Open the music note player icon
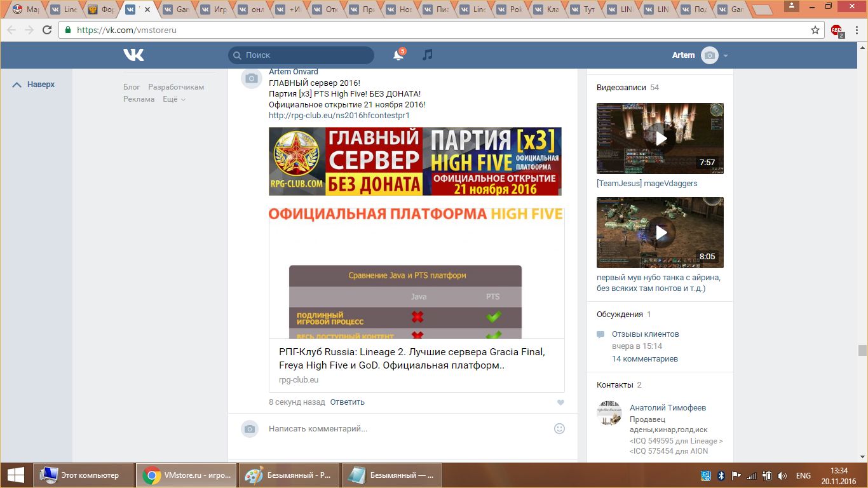Viewport: 868px width, 488px height. pyautogui.click(x=428, y=55)
